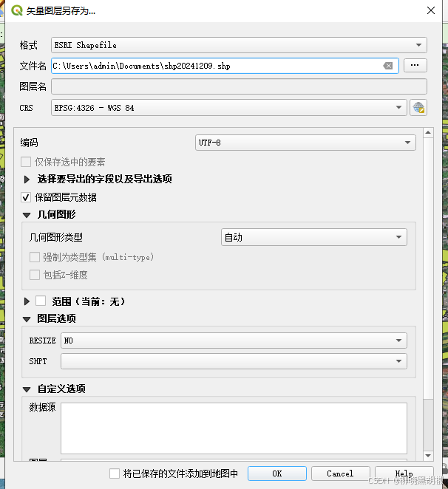Expand the 范围 section arrow
Screen dimensions: 448x489
(x=27, y=301)
